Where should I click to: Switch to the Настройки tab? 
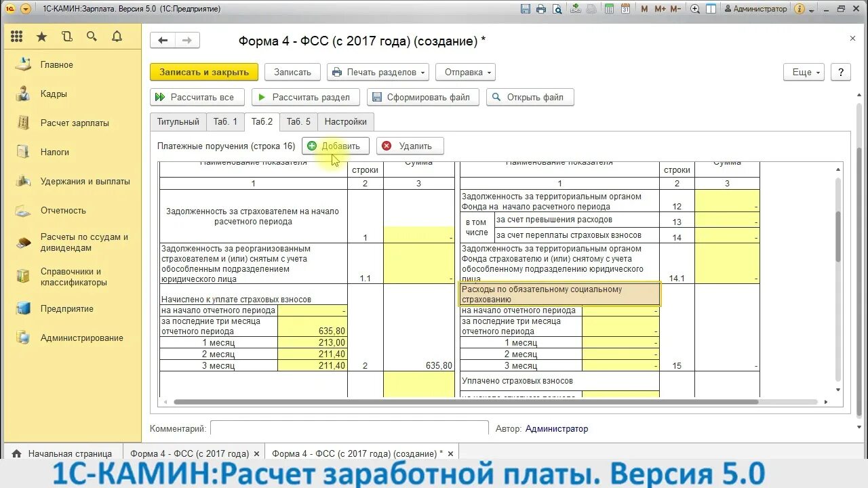[x=346, y=122]
